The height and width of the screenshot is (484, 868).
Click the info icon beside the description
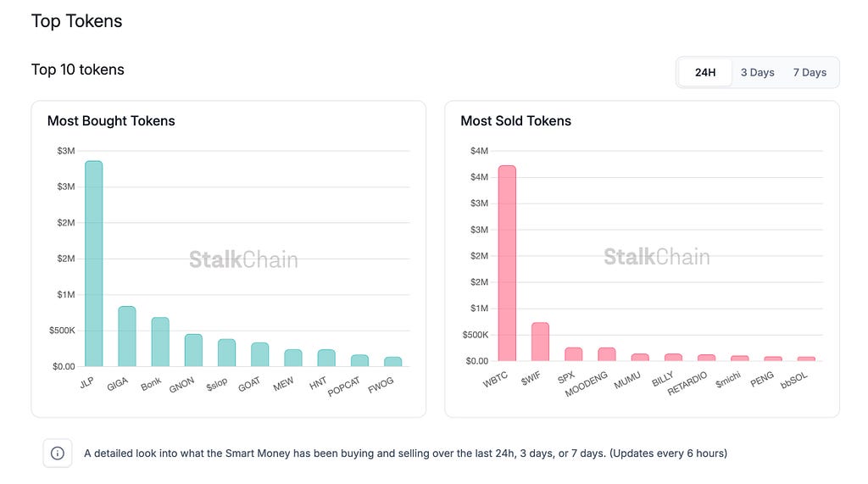[x=58, y=453]
